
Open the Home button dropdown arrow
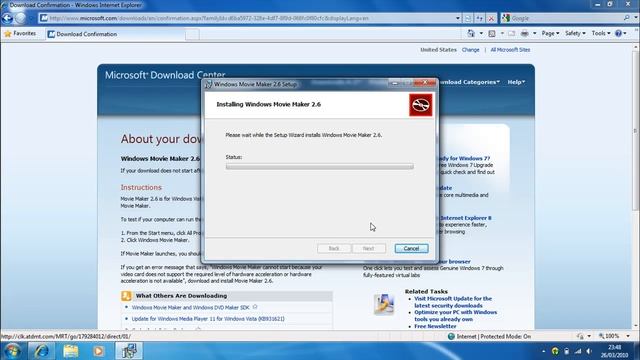point(481,33)
